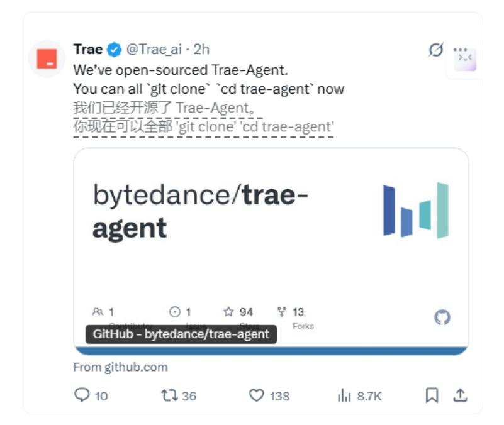The width and height of the screenshot is (504, 425).
Task: Click the translated Chinese text line
Action: tap(203, 118)
